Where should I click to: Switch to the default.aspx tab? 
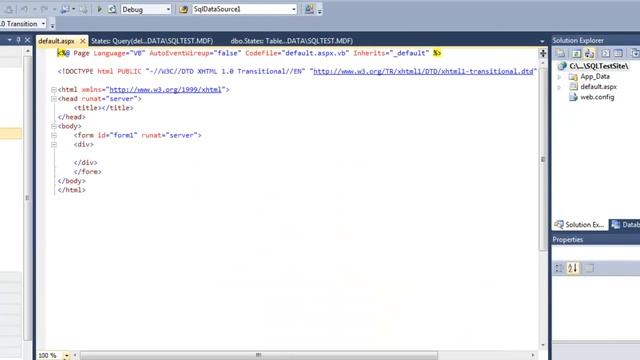pyautogui.click(x=56, y=41)
